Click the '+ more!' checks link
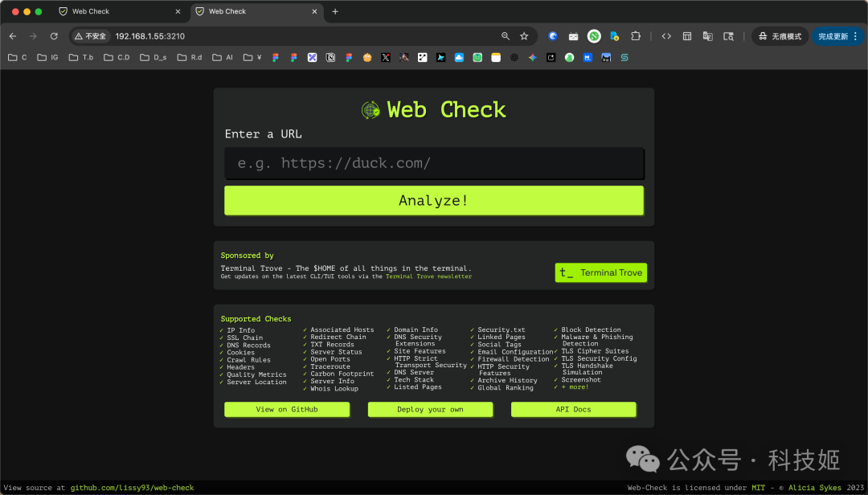The image size is (868, 495). pos(575,387)
